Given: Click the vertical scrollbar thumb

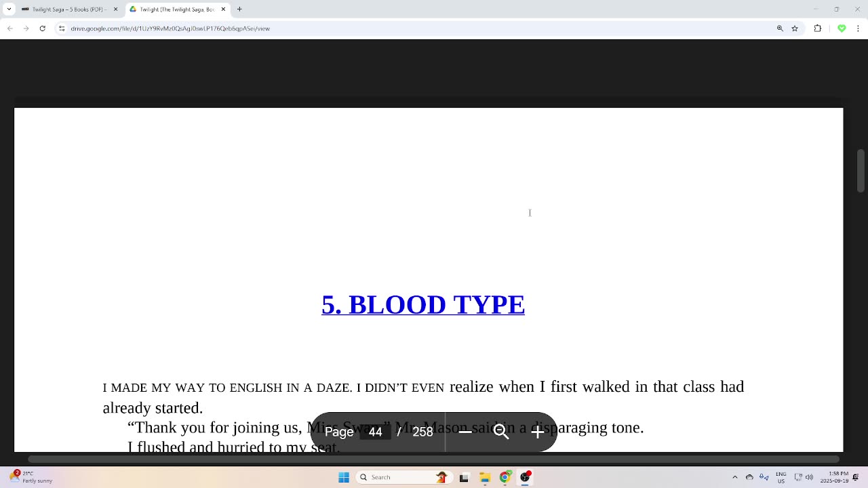Looking at the screenshot, I should (x=861, y=171).
